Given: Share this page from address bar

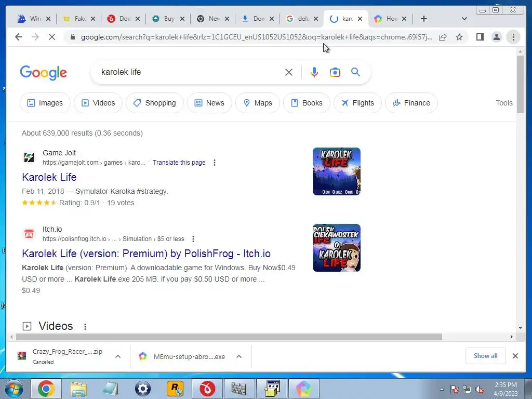Looking at the screenshot, I should tap(443, 37).
